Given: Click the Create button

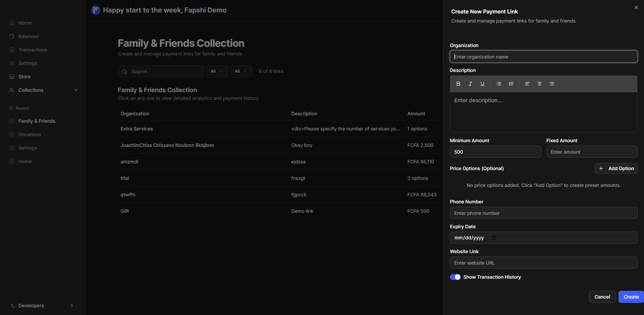Looking at the screenshot, I should tap(631, 297).
